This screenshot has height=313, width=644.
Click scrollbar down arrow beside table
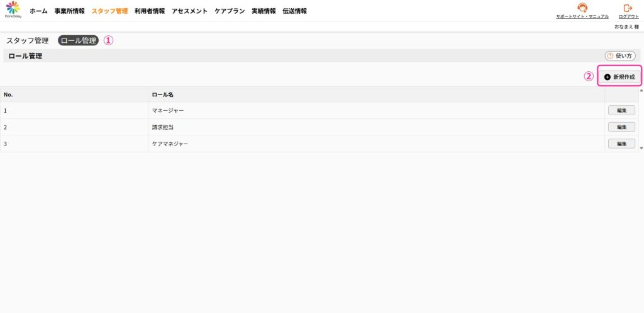(x=641, y=148)
